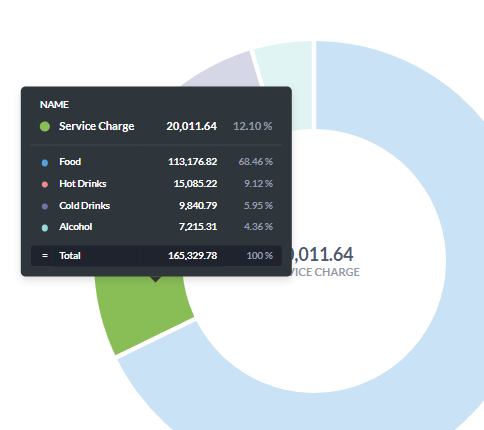Click the 100 % total percentage
The image size is (484, 430).
(260, 256)
